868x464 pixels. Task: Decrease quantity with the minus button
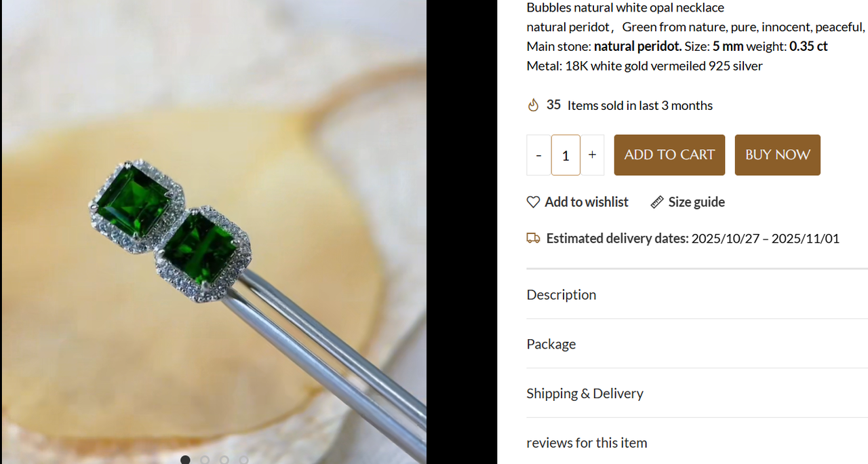pos(538,155)
